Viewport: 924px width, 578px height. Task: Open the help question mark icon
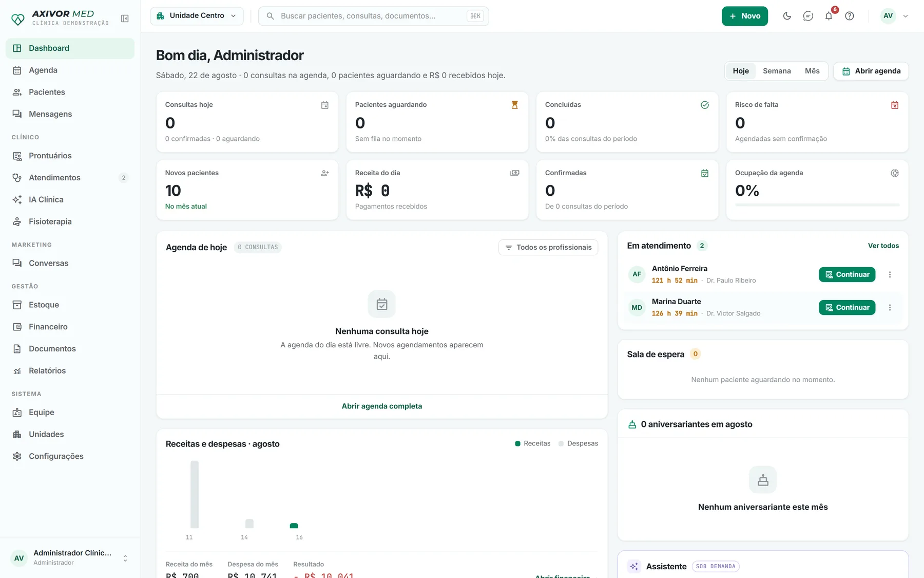point(850,16)
